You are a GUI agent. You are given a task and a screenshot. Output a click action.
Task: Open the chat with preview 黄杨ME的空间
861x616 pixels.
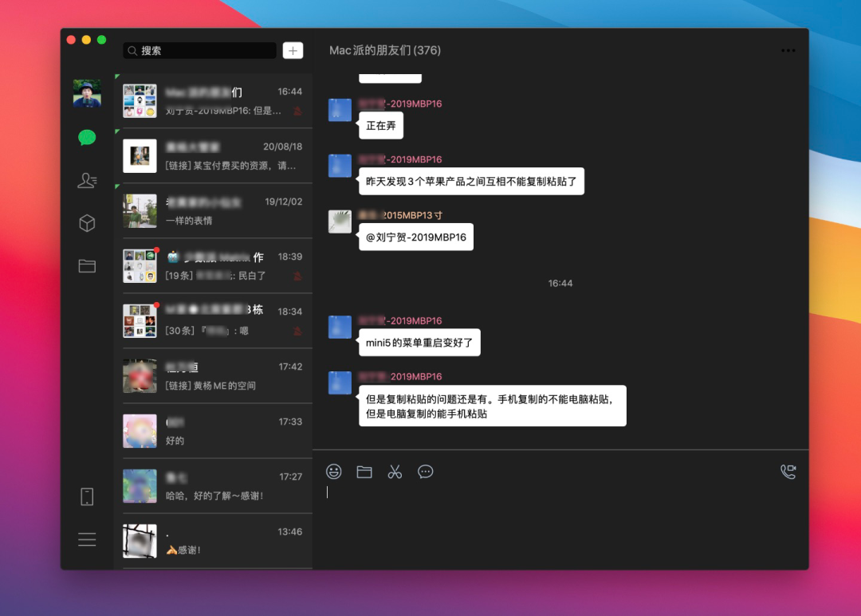click(214, 376)
